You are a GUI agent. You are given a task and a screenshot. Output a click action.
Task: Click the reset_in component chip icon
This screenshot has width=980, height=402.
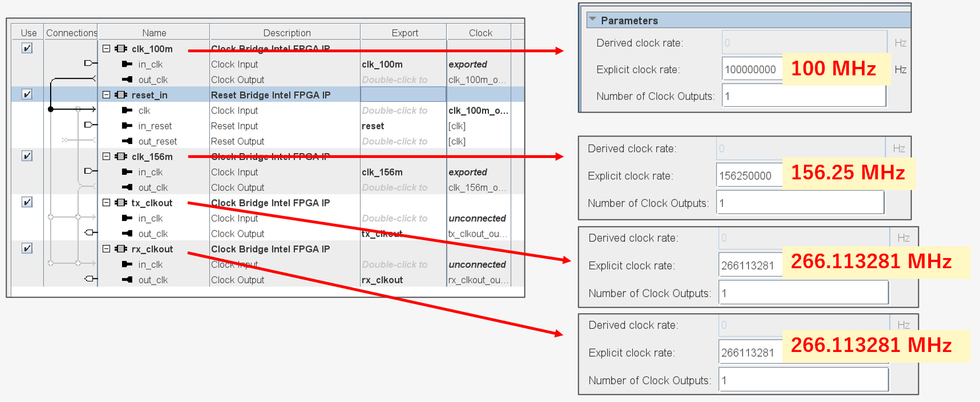click(x=120, y=95)
